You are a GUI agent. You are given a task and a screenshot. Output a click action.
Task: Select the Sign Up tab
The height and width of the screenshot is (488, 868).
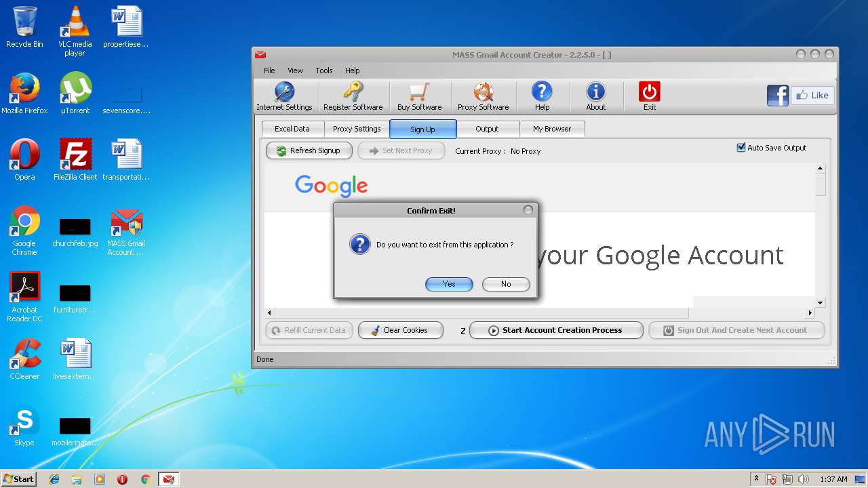coord(422,129)
